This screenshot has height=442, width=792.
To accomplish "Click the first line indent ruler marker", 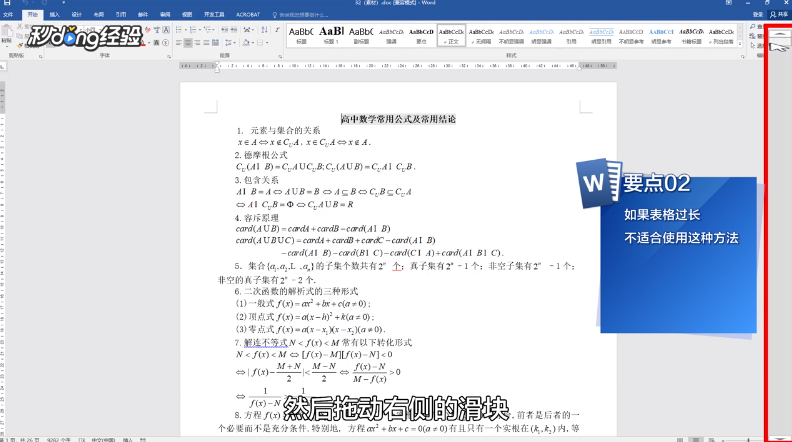I will (x=217, y=63).
